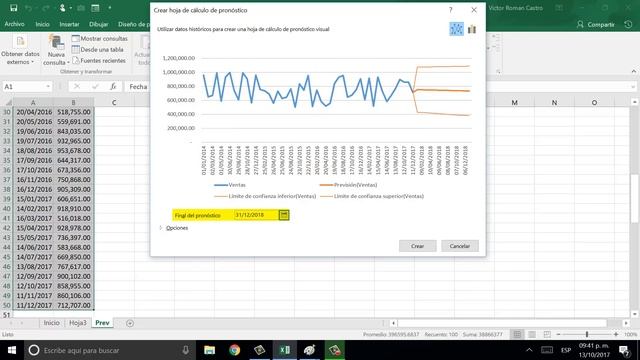Viewport: 640px width, 360px height.
Task: Switch to Page Break Preview icon
Action: tap(547, 334)
